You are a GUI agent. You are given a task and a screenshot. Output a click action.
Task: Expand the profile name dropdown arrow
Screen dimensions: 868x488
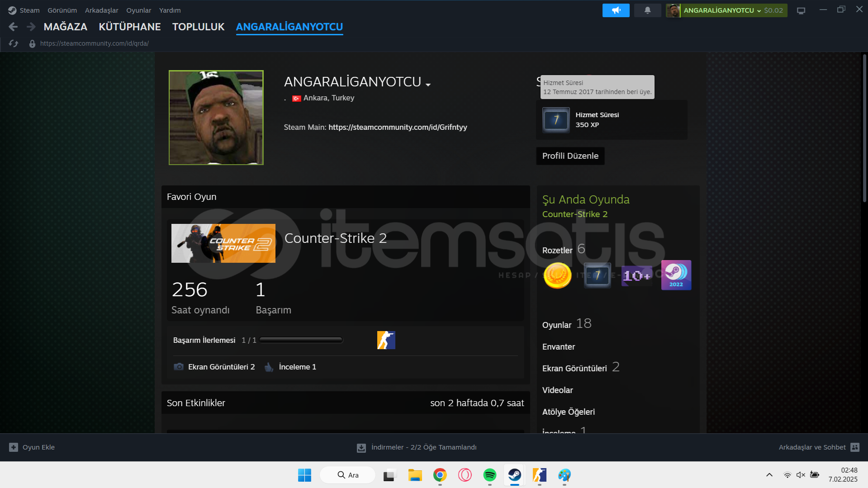pos(428,85)
